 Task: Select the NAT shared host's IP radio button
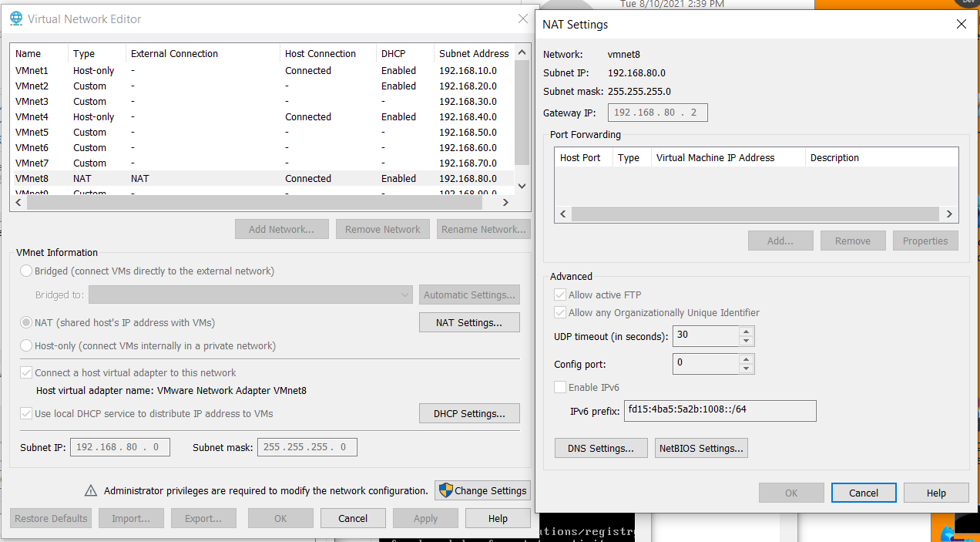[x=26, y=322]
